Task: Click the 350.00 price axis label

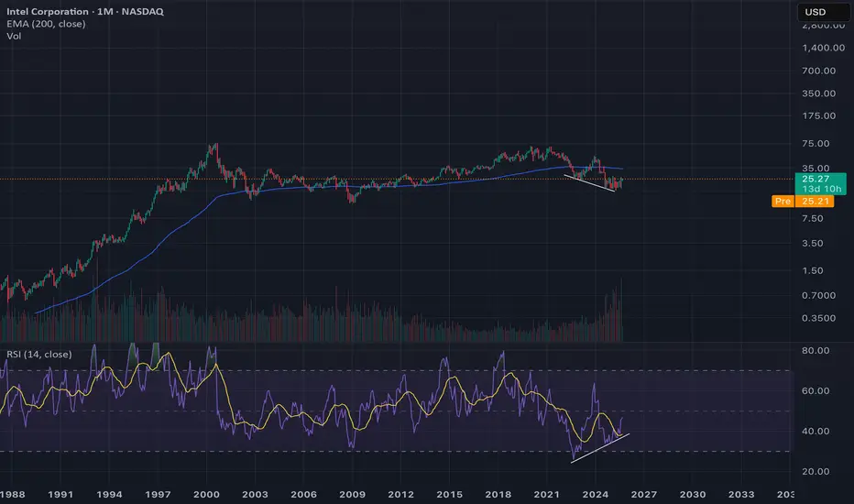Action: (818, 93)
